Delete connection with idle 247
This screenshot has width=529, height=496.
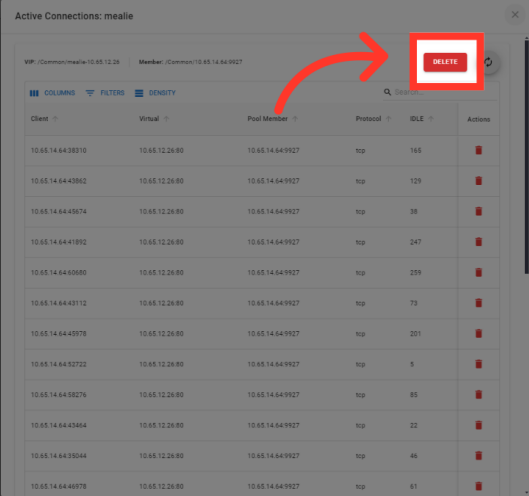coord(478,242)
